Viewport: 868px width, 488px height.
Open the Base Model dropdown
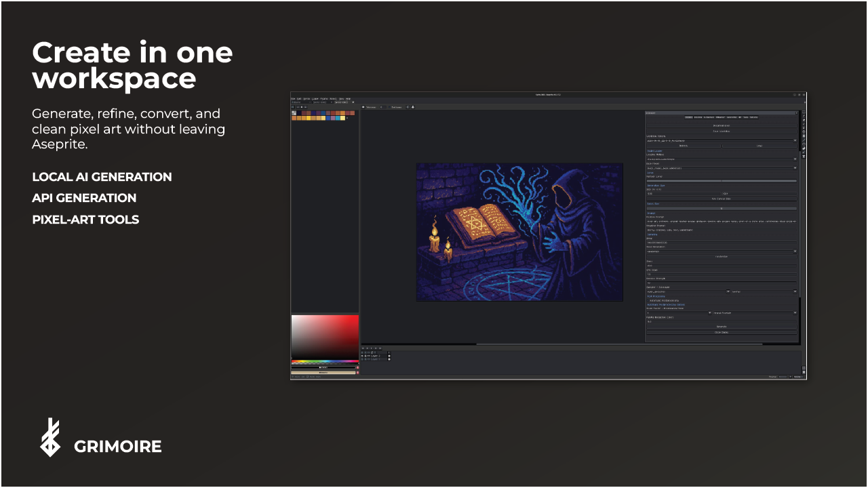click(722, 168)
